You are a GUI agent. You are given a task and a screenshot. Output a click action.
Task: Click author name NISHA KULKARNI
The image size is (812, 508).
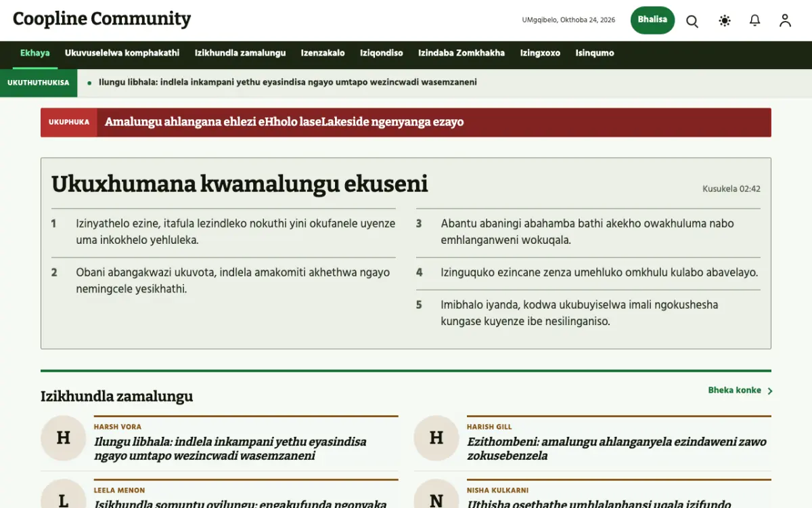point(497,490)
